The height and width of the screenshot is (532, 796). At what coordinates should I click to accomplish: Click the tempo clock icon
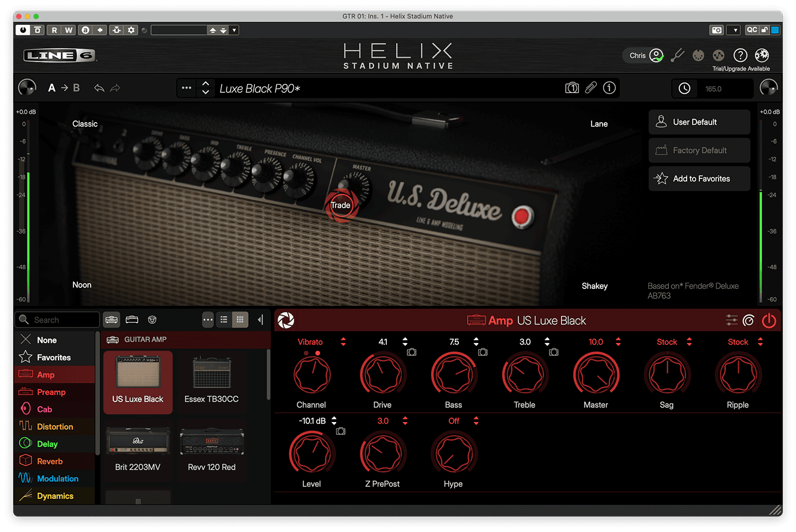pyautogui.click(x=684, y=88)
